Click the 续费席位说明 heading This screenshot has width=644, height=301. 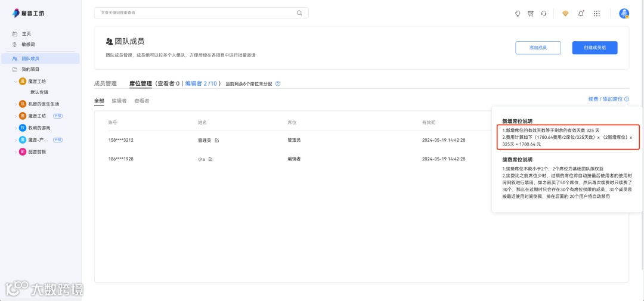(517, 159)
